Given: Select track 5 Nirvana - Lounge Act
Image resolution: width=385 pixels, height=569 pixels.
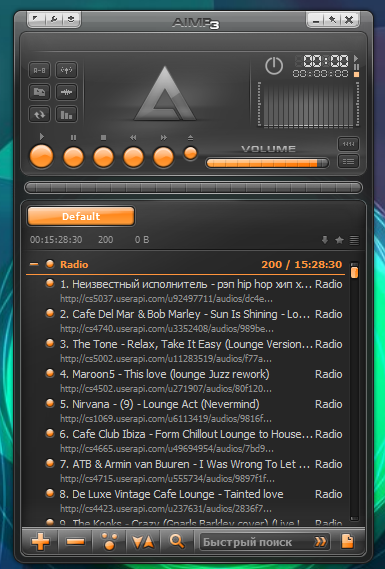Looking at the screenshot, I should click(x=186, y=411).
